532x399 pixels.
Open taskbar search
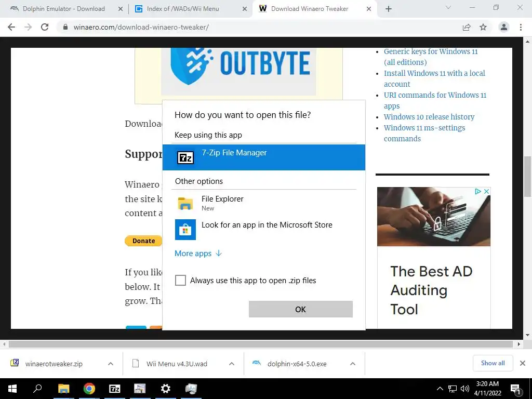click(x=37, y=389)
